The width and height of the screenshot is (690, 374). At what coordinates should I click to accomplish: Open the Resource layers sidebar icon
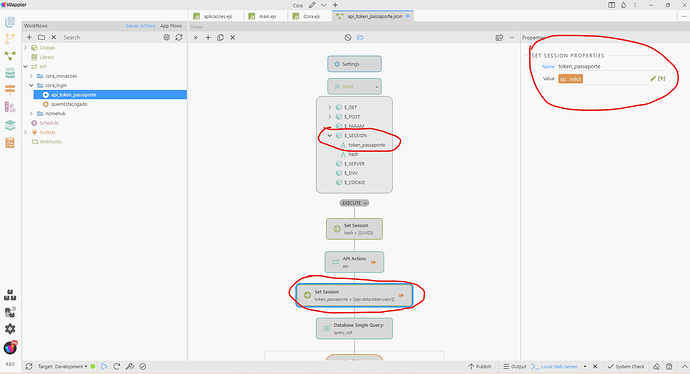10,125
